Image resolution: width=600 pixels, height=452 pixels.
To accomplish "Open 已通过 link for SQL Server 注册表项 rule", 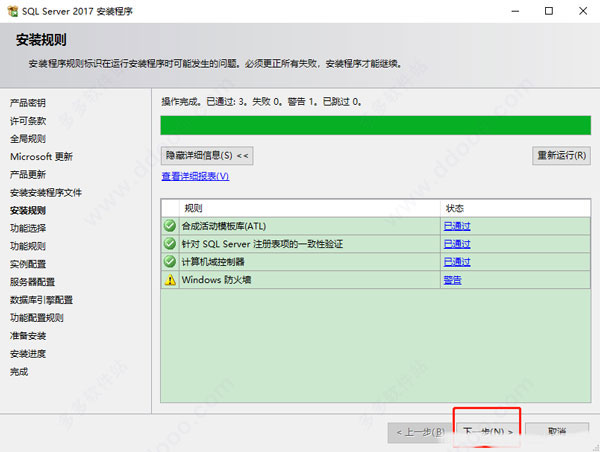I will [457, 244].
